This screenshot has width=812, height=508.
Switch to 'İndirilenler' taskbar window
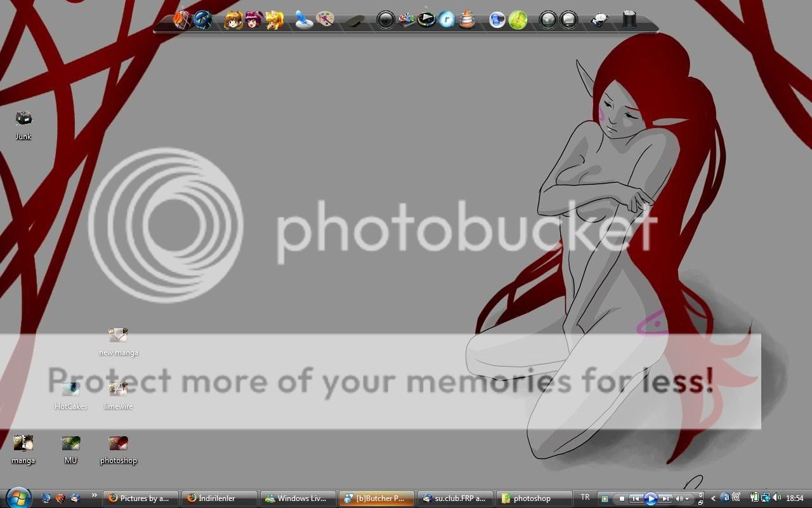[x=219, y=498]
